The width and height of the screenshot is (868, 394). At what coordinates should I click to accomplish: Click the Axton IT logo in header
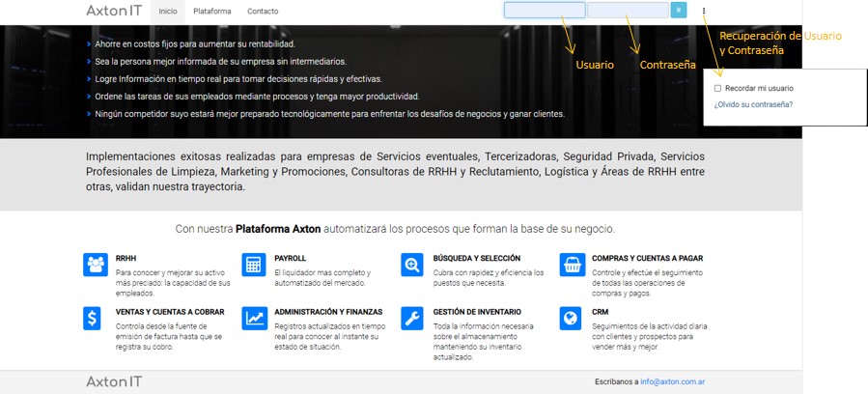pos(114,12)
